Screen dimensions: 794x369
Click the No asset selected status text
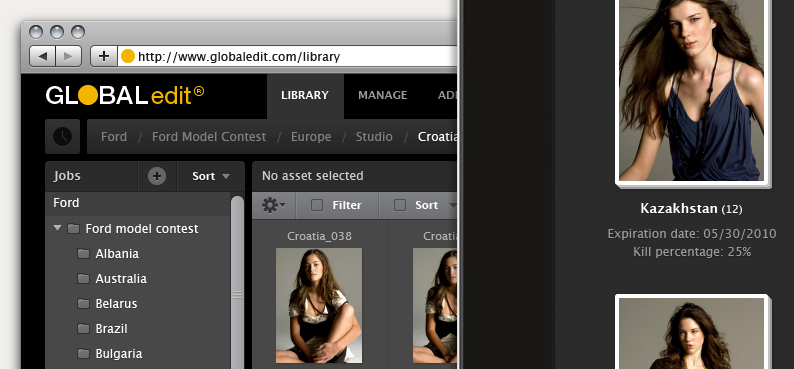(x=312, y=176)
